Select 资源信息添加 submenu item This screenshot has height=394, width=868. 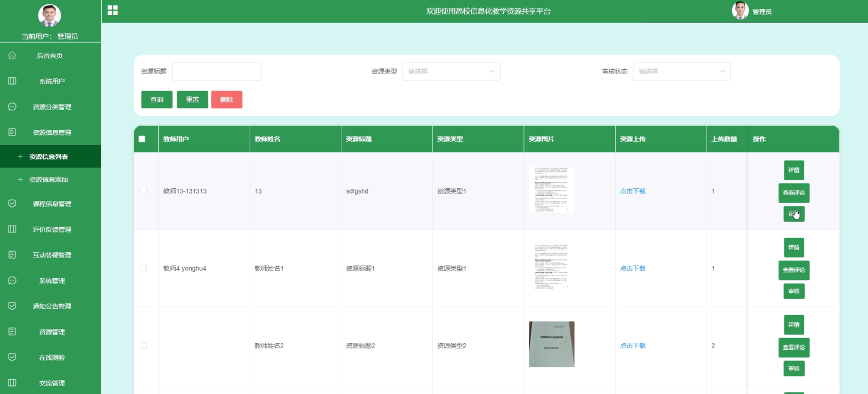[51, 180]
